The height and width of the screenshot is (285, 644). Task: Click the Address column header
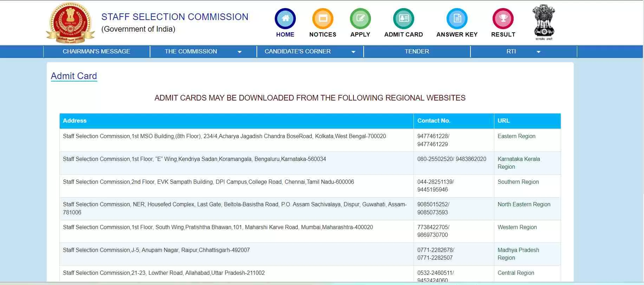[x=236, y=121]
